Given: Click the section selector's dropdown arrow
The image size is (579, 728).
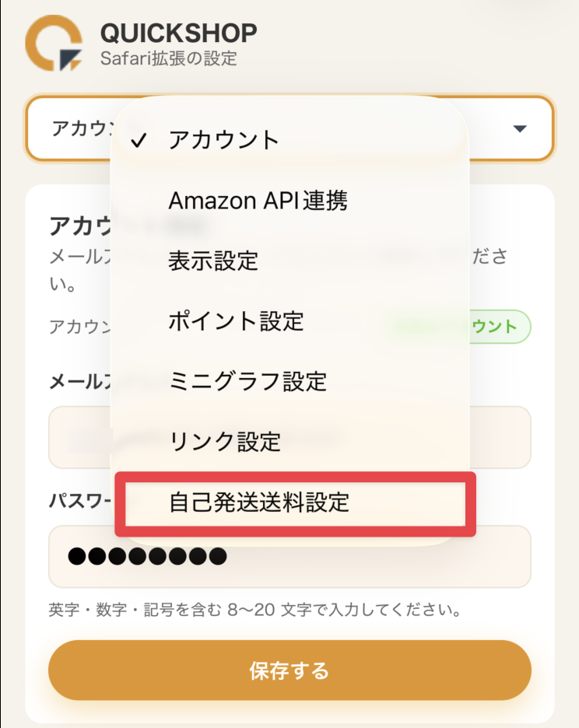Looking at the screenshot, I should point(521,128).
